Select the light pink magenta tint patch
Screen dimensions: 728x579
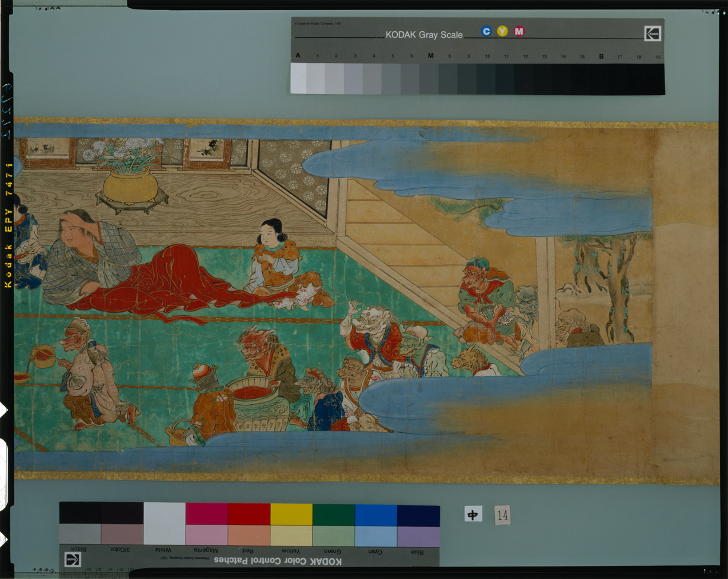207,536
